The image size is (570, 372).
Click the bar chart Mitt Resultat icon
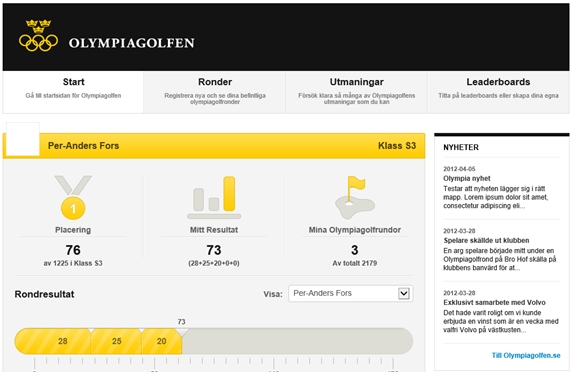214,197
